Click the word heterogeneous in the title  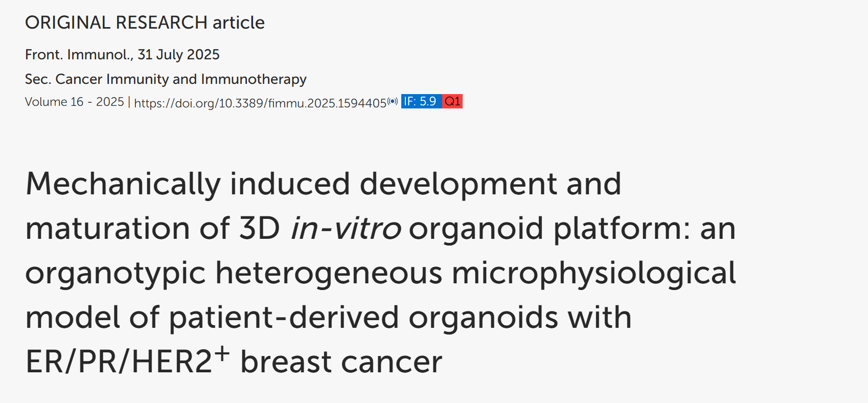point(328,274)
